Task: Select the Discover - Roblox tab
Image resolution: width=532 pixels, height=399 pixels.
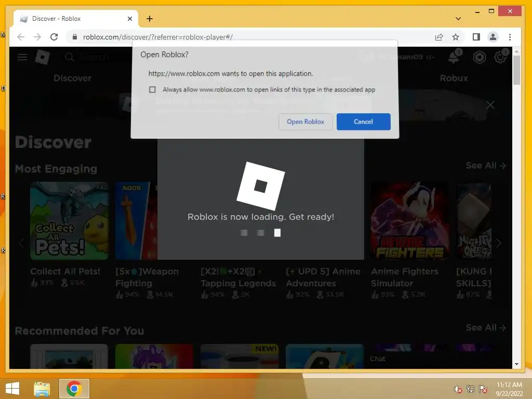Action: coord(75,19)
